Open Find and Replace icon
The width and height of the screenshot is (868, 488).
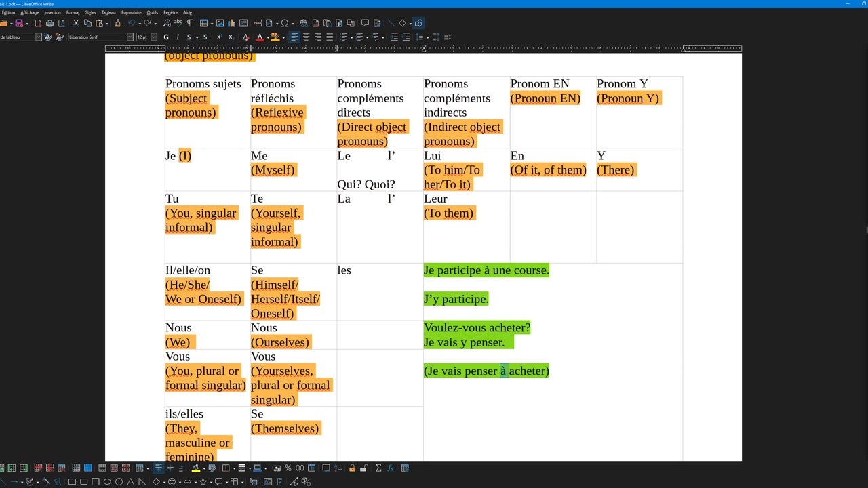pyautogui.click(x=167, y=24)
